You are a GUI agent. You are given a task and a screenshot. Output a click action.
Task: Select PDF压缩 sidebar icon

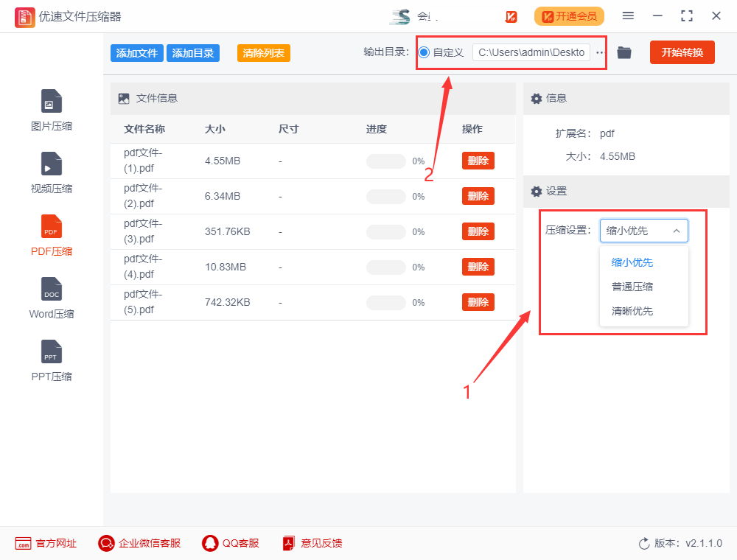pos(52,226)
